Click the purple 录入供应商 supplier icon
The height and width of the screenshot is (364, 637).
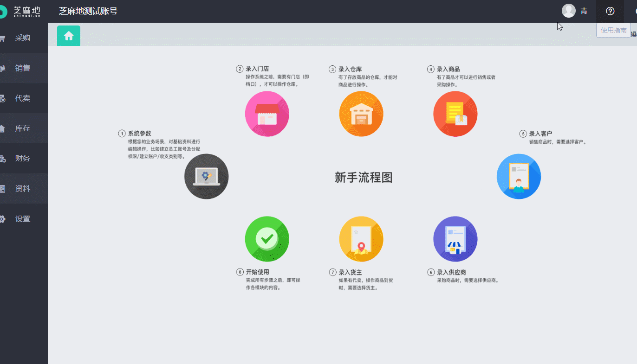click(455, 239)
